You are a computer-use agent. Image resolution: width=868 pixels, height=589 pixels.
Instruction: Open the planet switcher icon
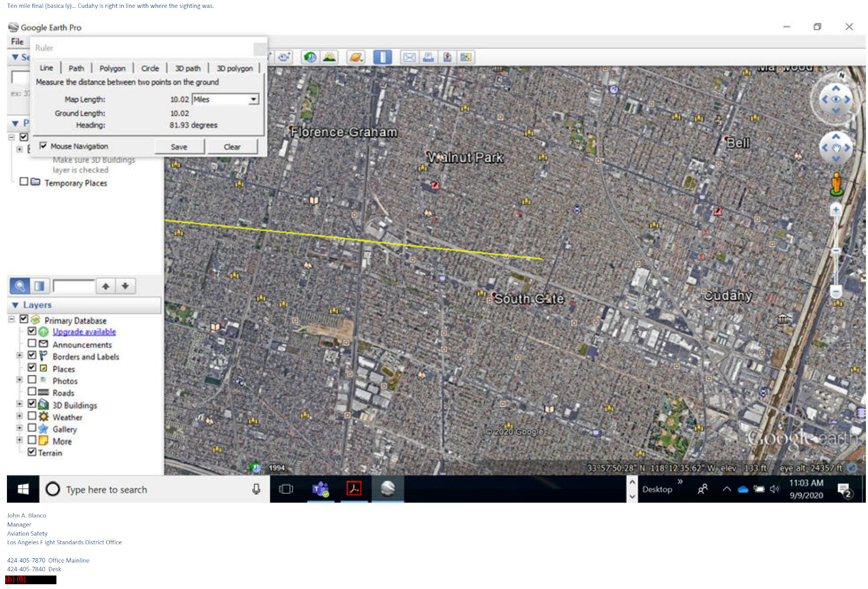tap(356, 57)
